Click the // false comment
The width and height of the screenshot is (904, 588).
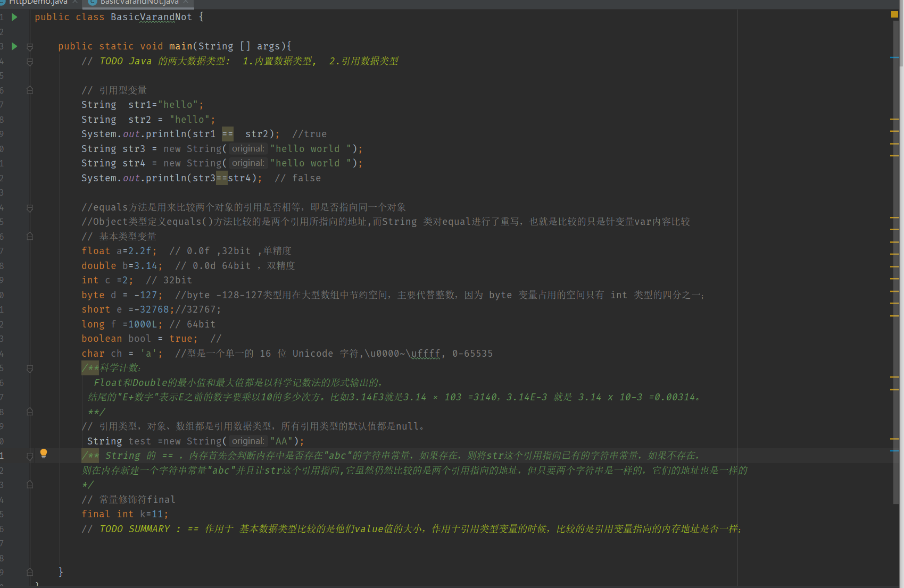click(x=298, y=178)
